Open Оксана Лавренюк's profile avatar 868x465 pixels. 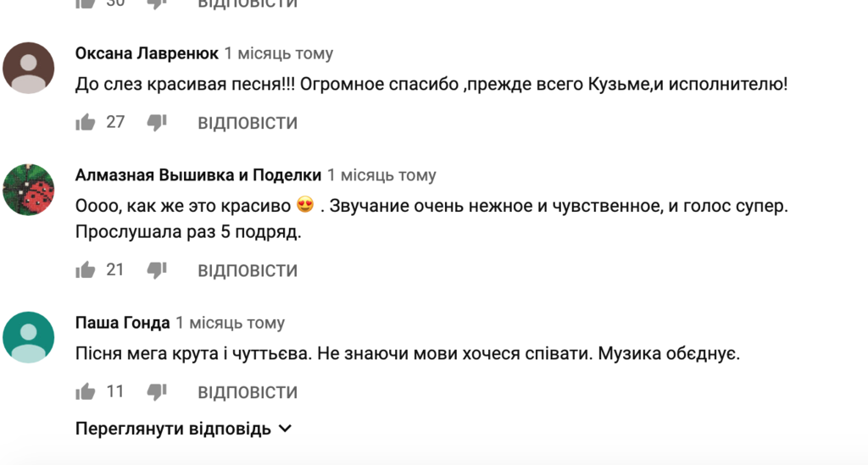point(30,68)
